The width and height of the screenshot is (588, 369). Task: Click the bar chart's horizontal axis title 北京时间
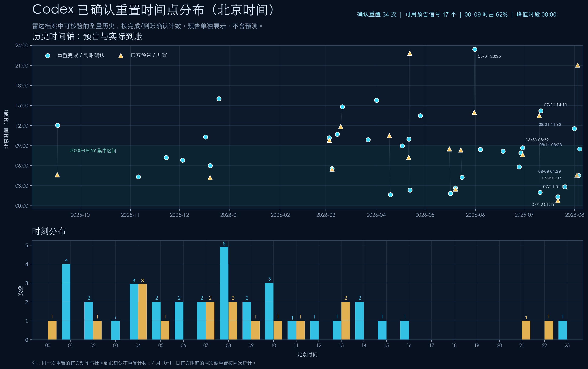(307, 355)
